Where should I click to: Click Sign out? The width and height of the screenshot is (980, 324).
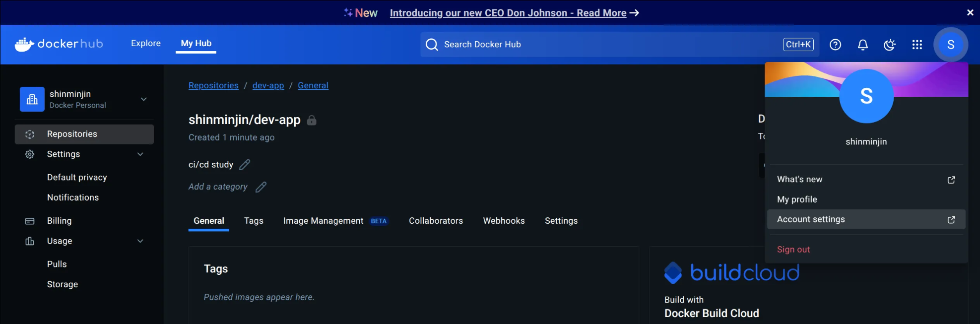(793, 250)
